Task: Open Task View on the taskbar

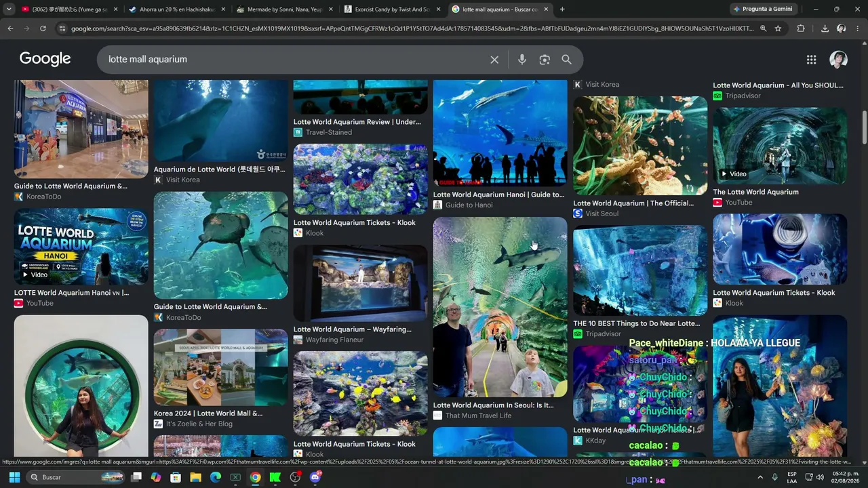Action: tap(136, 477)
